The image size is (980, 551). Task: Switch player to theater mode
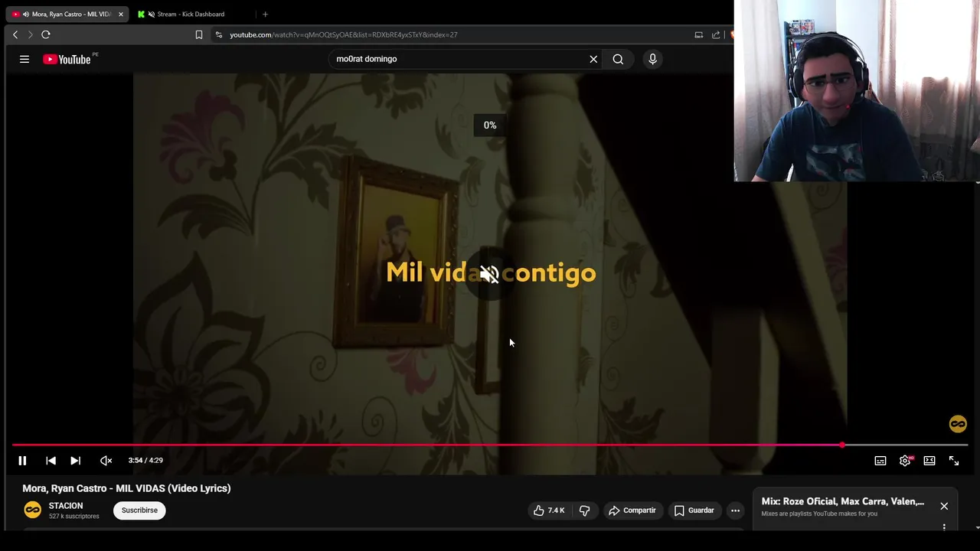tap(929, 461)
